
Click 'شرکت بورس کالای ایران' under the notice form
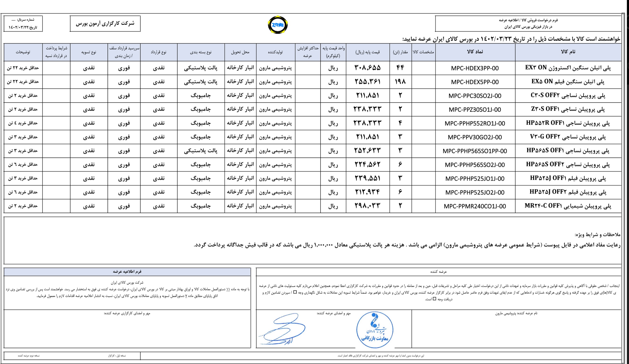tap(127, 283)
